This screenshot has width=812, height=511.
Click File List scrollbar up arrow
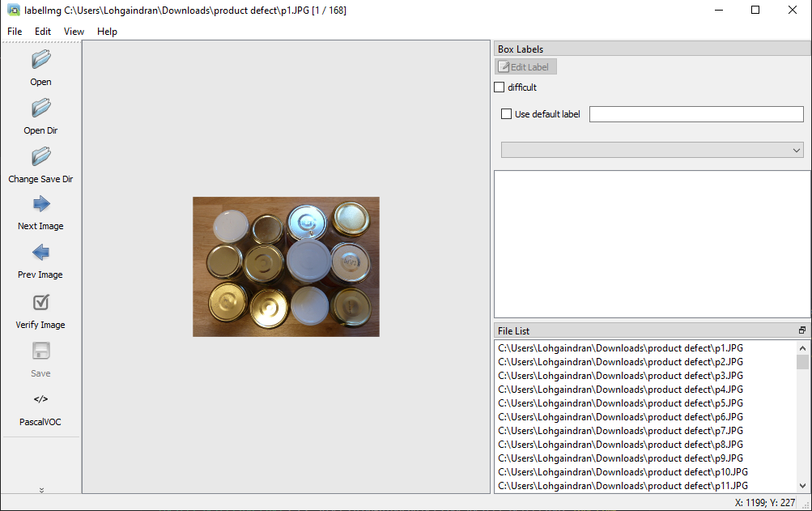tap(802, 348)
